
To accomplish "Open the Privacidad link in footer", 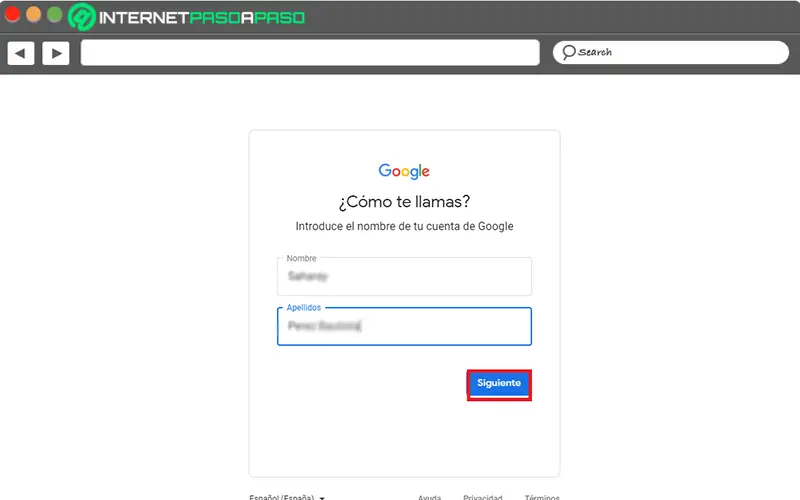I will pos(483,497).
